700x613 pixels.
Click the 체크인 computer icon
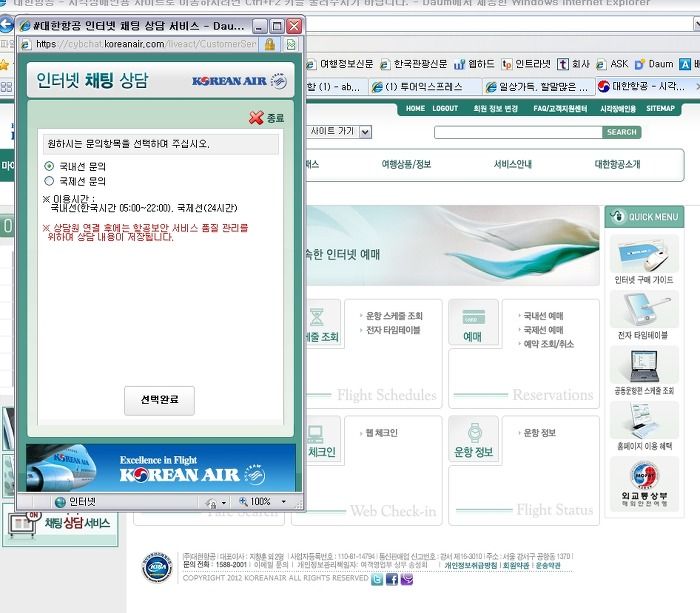click(x=315, y=434)
